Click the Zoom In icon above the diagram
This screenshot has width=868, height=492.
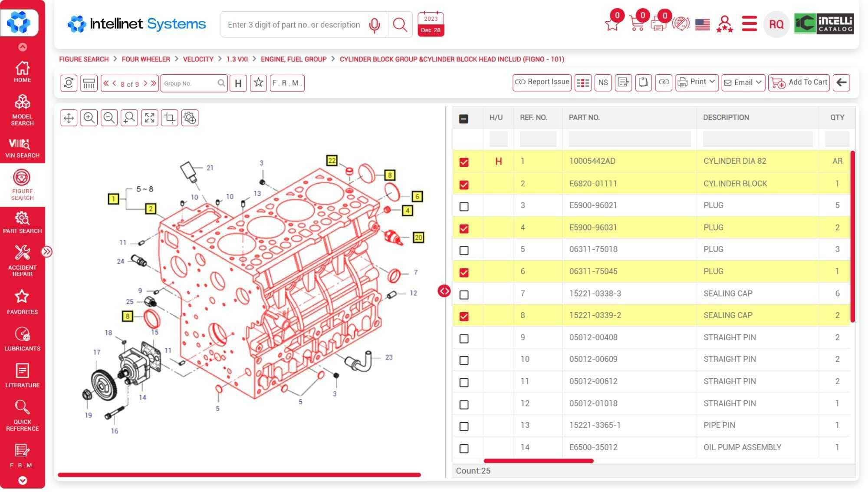coord(89,117)
